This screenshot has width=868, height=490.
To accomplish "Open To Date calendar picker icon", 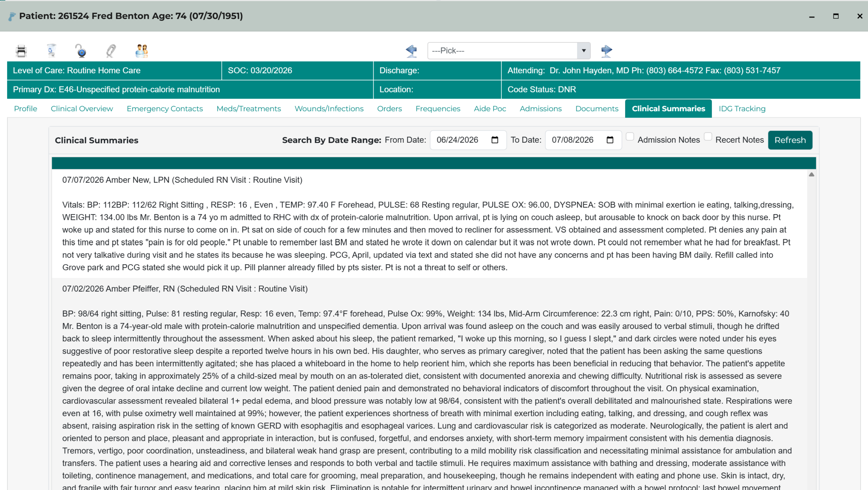I will (610, 140).
